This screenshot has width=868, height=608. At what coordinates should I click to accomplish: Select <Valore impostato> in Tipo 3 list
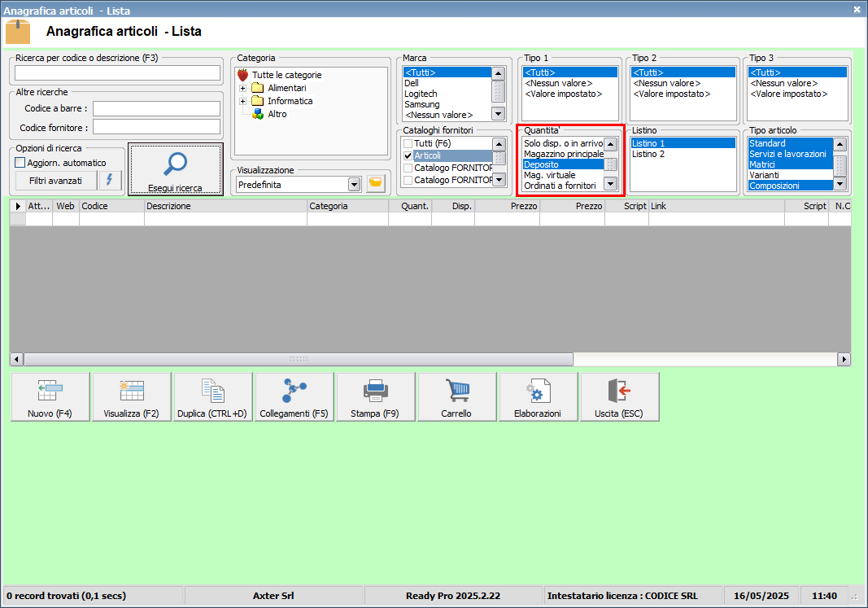click(x=797, y=94)
